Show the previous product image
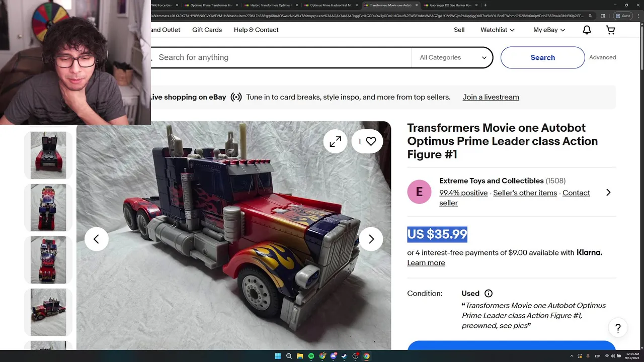Viewport: 644px width, 362px height. pyautogui.click(x=97, y=239)
